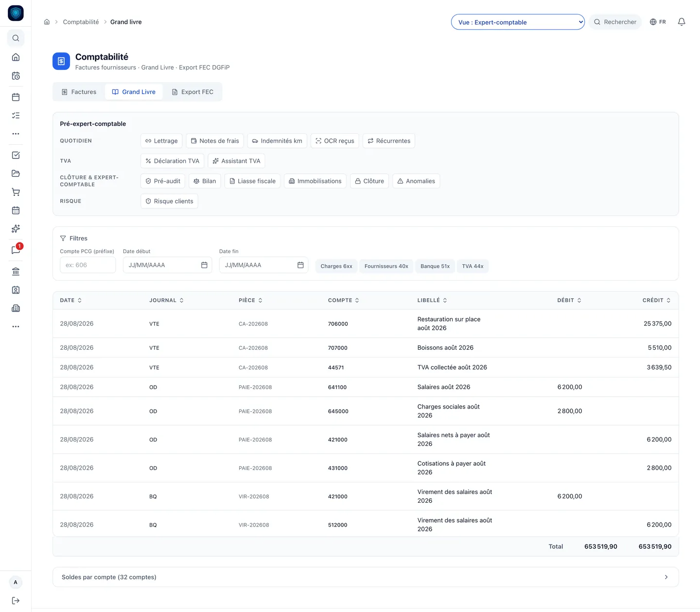Sort the table by the JOURNAL column
This screenshot has width=700, height=612.
click(167, 300)
